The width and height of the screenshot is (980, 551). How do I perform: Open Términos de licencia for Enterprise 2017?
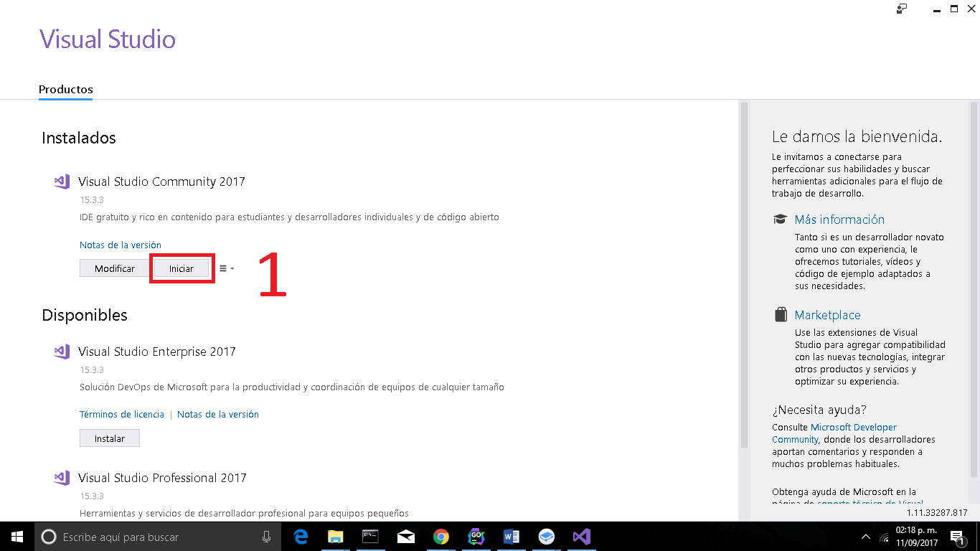122,414
